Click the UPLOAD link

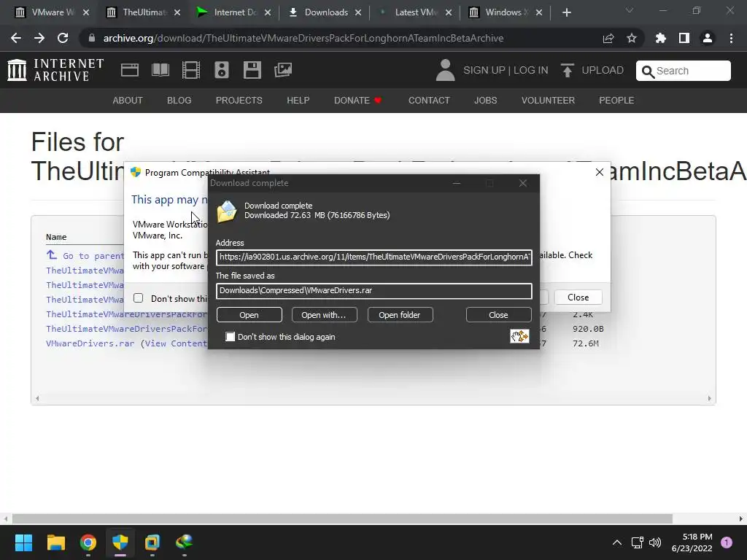[602, 70]
